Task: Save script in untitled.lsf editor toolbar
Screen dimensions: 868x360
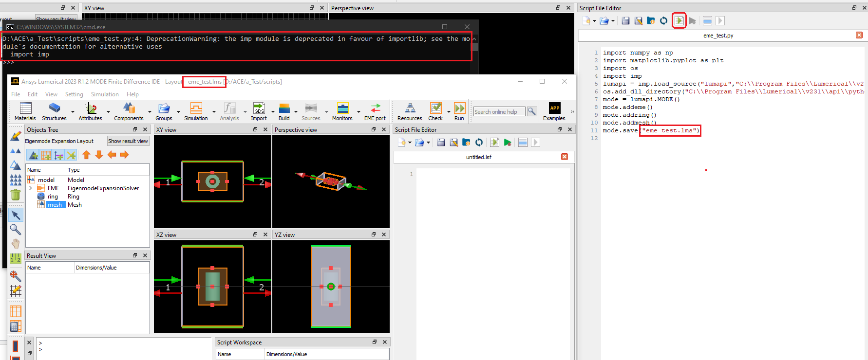Action: coord(441,143)
